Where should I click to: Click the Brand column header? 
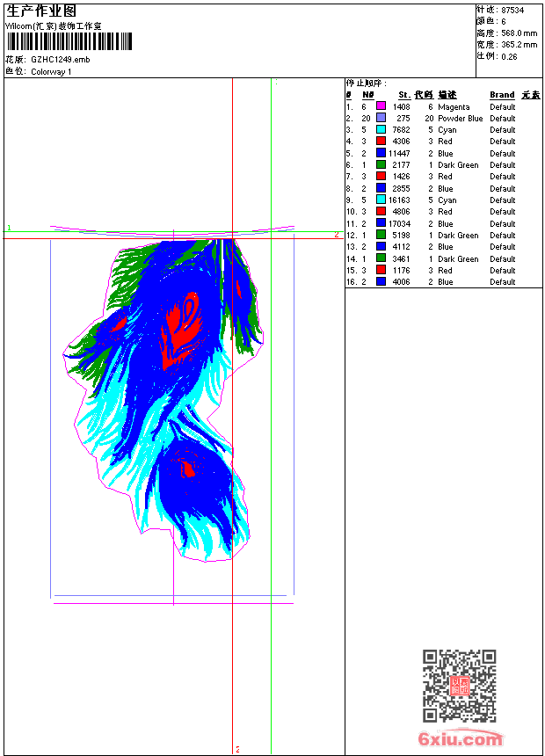point(502,95)
